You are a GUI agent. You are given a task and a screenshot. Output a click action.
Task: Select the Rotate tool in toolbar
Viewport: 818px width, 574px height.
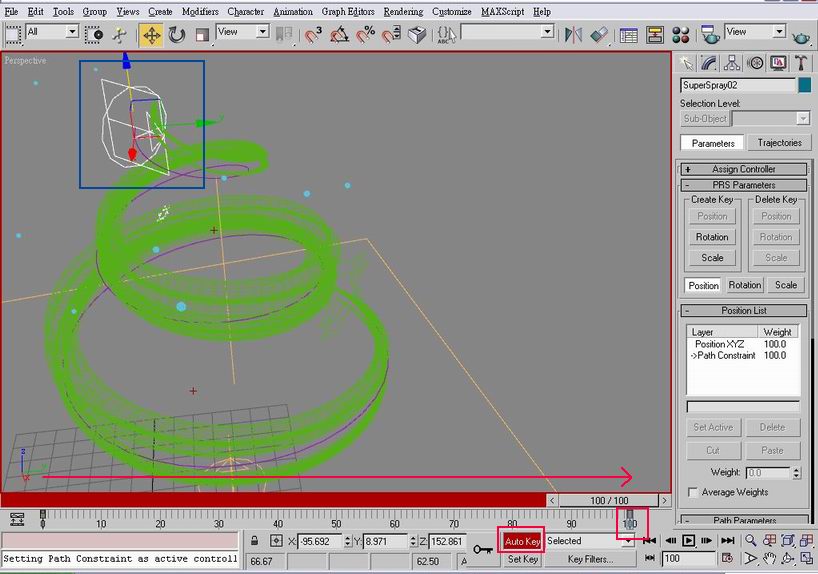coord(177,35)
